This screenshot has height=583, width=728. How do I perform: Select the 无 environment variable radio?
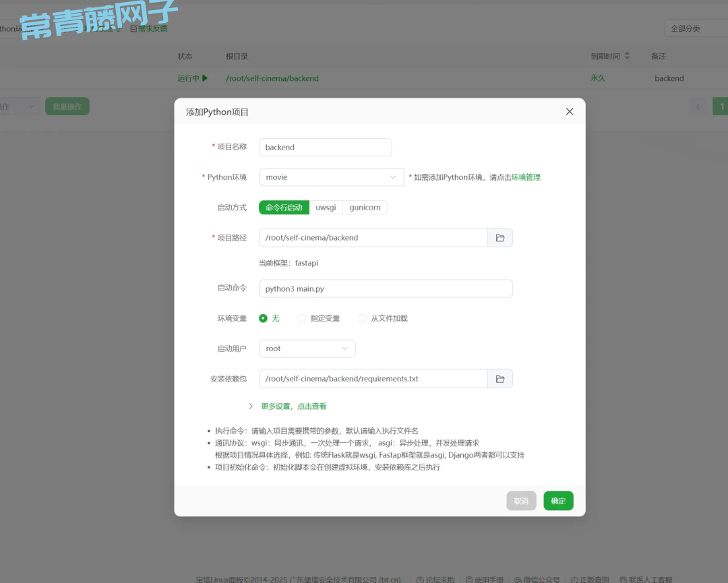click(x=264, y=318)
